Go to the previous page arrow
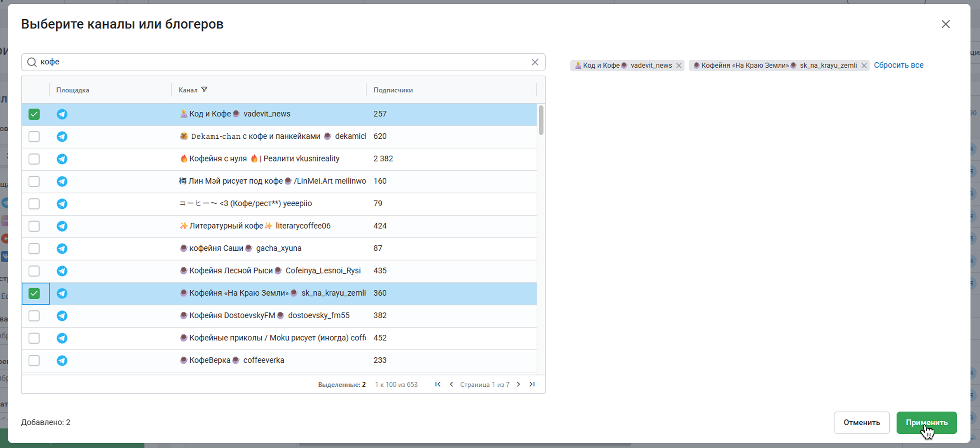This screenshot has height=448, width=980. (x=452, y=384)
